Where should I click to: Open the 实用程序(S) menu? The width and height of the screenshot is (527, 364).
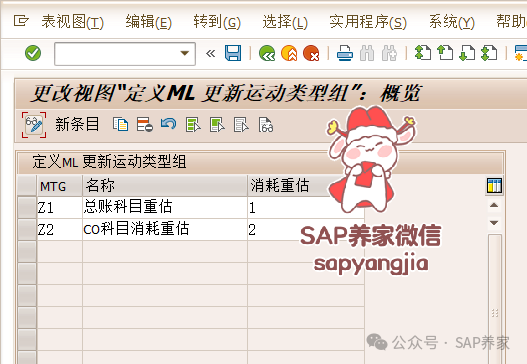tap(368, 22)
